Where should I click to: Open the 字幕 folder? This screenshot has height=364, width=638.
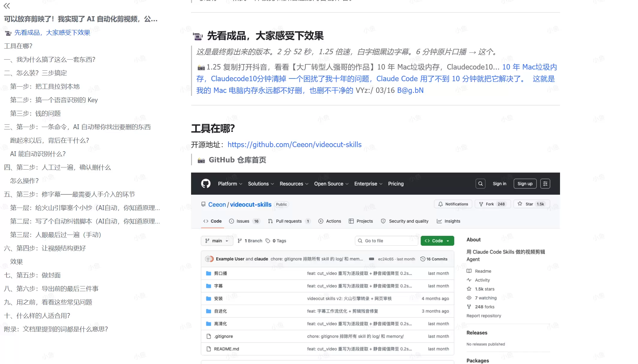218,286
